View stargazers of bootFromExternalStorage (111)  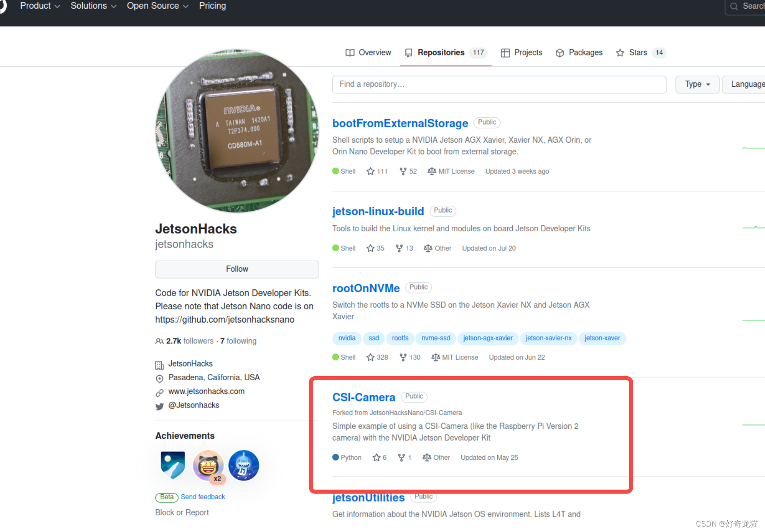point(377,171)
